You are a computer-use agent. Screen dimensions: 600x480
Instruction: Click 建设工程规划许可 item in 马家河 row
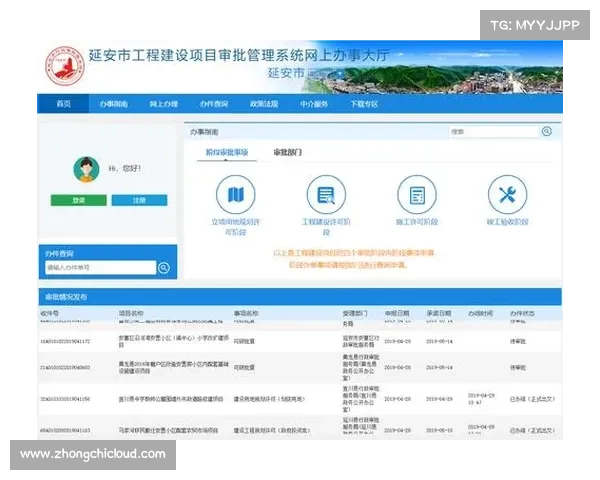pos(272,430)
